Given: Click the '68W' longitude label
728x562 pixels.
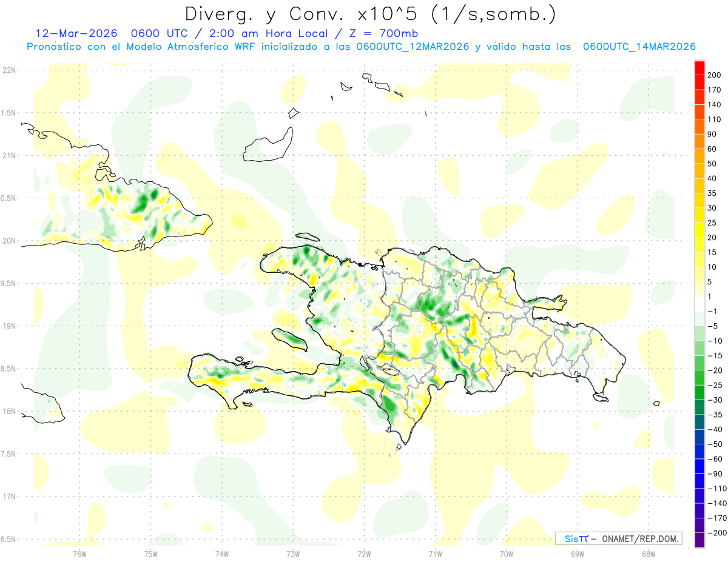Looking at the screenshot, I should click(649, 554).
